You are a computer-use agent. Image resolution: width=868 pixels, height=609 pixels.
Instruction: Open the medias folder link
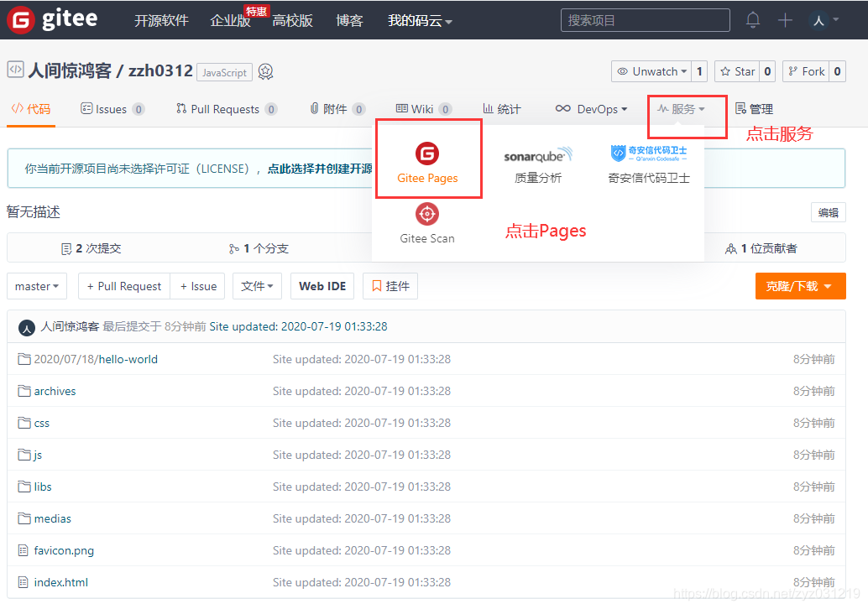53,518
